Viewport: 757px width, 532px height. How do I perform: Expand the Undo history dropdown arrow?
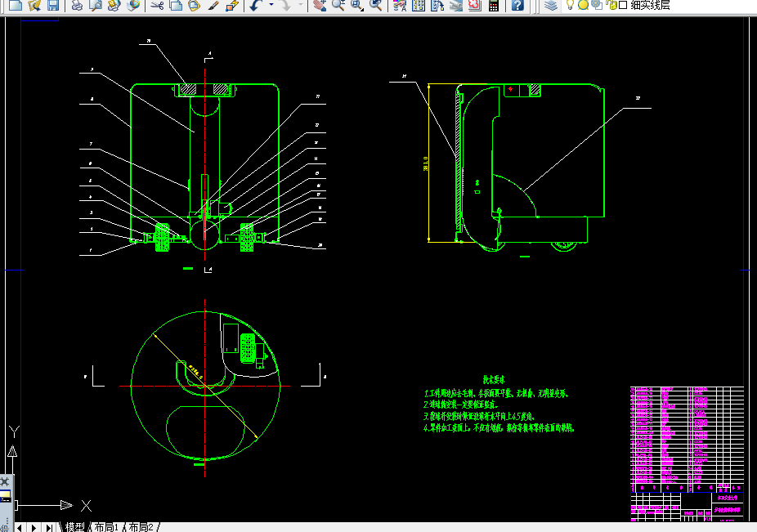pyautogui.click(x=271, y=5)
